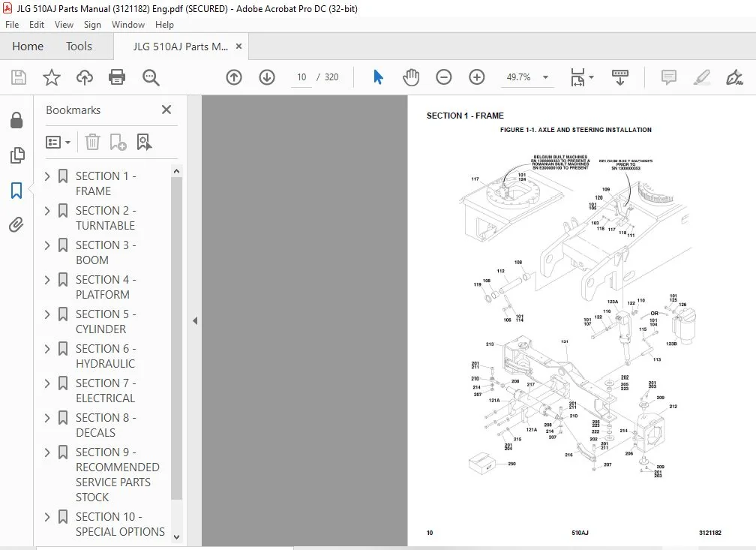Activate the Hand pan tool

tap(411, 77)
